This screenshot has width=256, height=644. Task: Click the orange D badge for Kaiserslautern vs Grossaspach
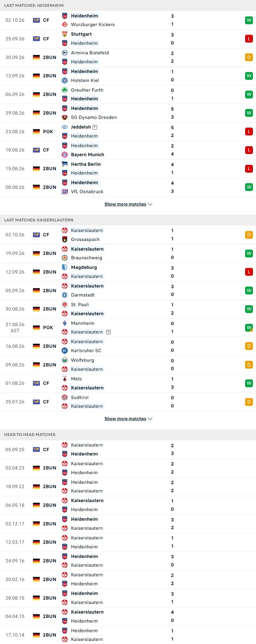coord(249,235)
